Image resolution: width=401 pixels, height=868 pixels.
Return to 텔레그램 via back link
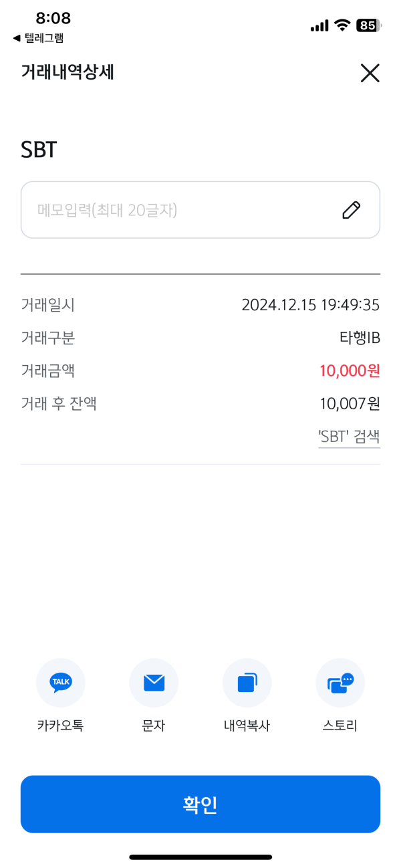(38, 38)
